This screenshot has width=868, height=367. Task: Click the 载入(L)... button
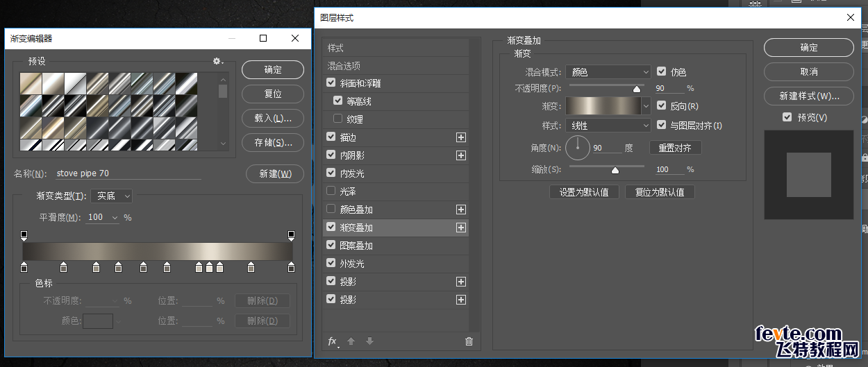(x=273, y=118)
